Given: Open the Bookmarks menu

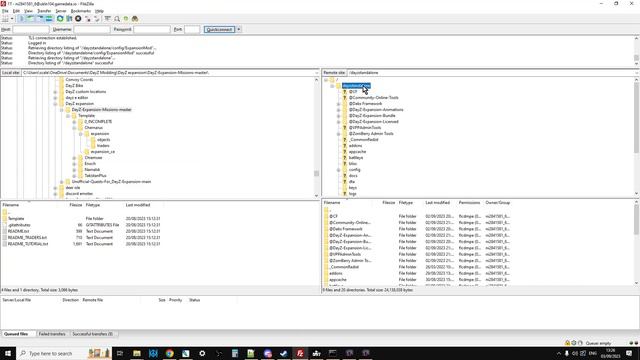Looking at the screenshot, I should 81,11.
